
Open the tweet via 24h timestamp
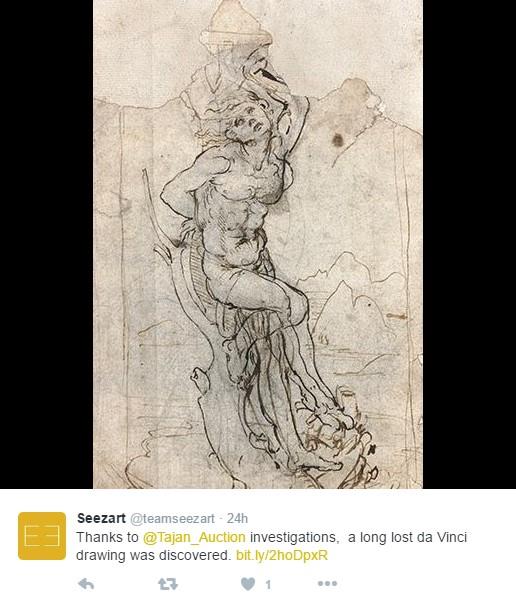click(x=237, y=519)
